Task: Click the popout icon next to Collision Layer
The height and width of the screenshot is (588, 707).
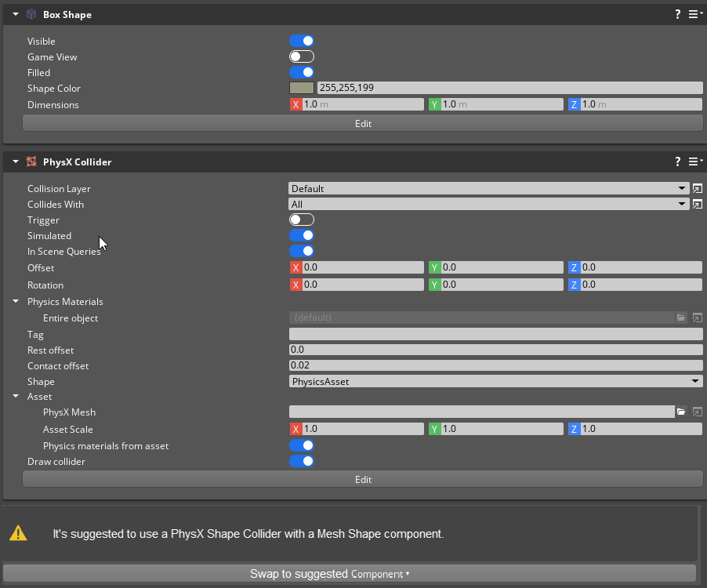Action: tap(697, 188)
